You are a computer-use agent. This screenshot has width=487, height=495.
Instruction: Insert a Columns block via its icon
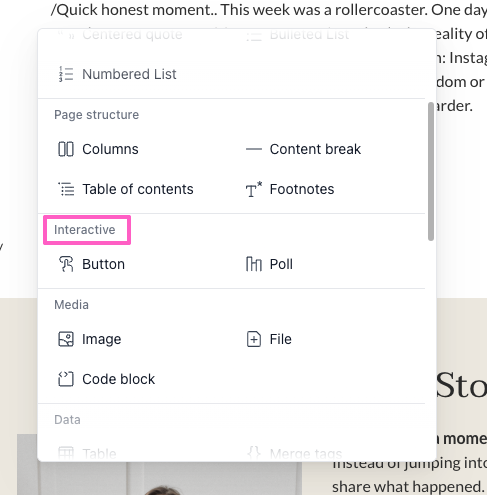click(66, 149)
